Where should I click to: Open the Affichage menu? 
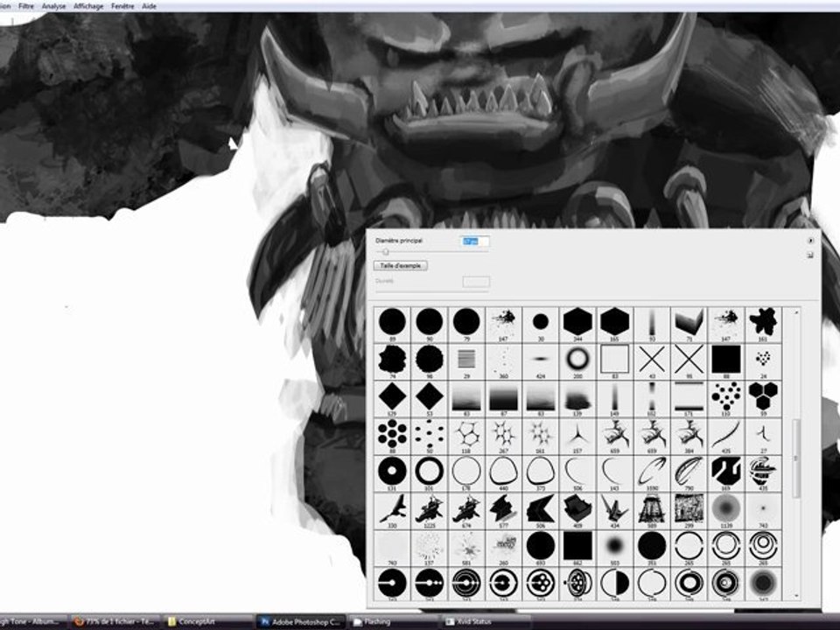pyautogui.click(x=88, y=6)
